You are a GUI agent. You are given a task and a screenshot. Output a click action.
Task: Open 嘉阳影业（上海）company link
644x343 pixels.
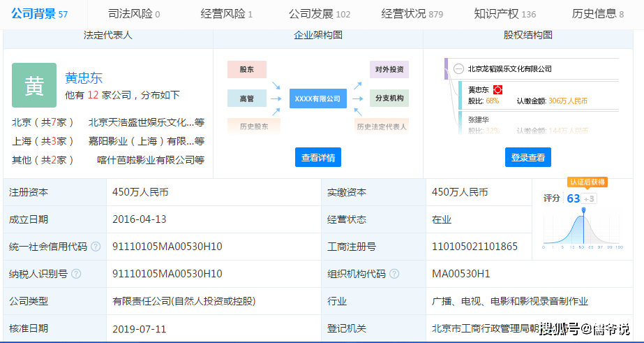point(147,141)
